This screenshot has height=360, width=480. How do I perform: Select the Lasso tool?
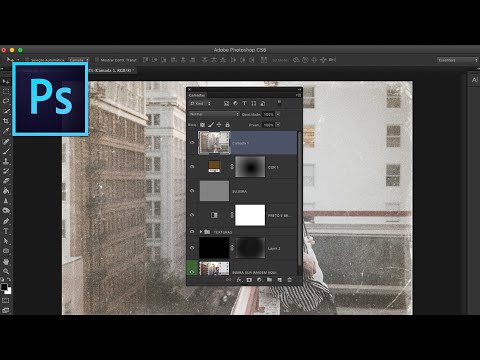(x=6, y=101)
